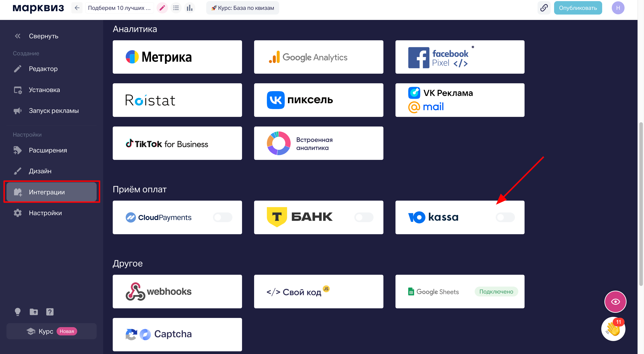Click the Дизайн icon in sidebar
This screenshot has width=644, height=354.
[17, 171]
